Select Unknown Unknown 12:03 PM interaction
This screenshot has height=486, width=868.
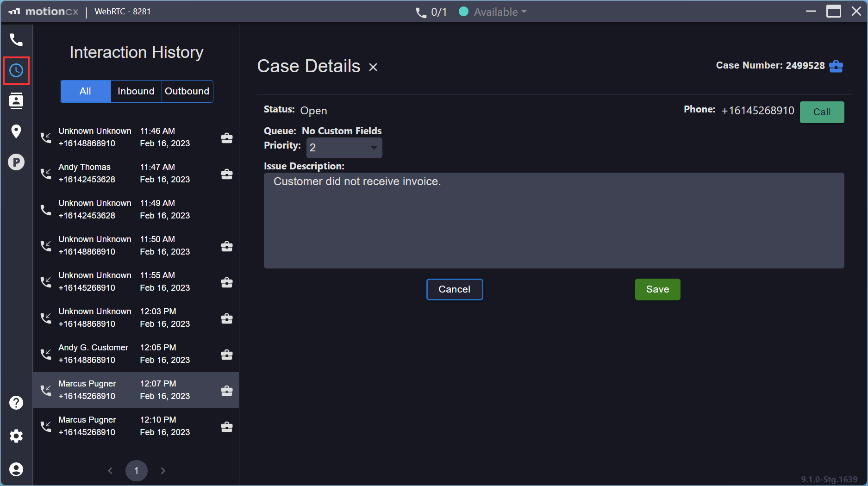click(x=136, y=318)
